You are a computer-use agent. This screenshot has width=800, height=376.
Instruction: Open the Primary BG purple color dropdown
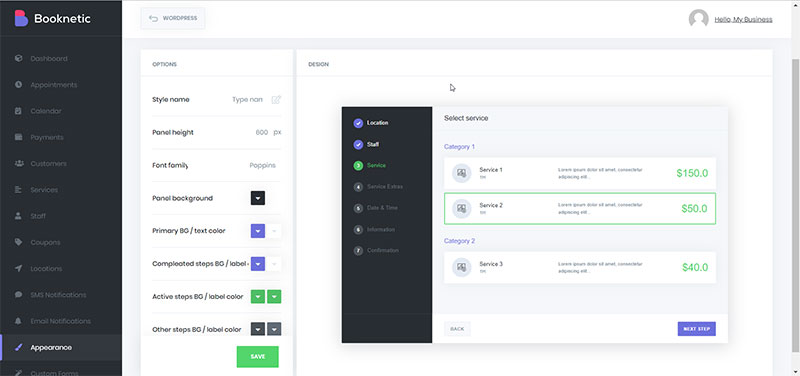click(258, 231)
